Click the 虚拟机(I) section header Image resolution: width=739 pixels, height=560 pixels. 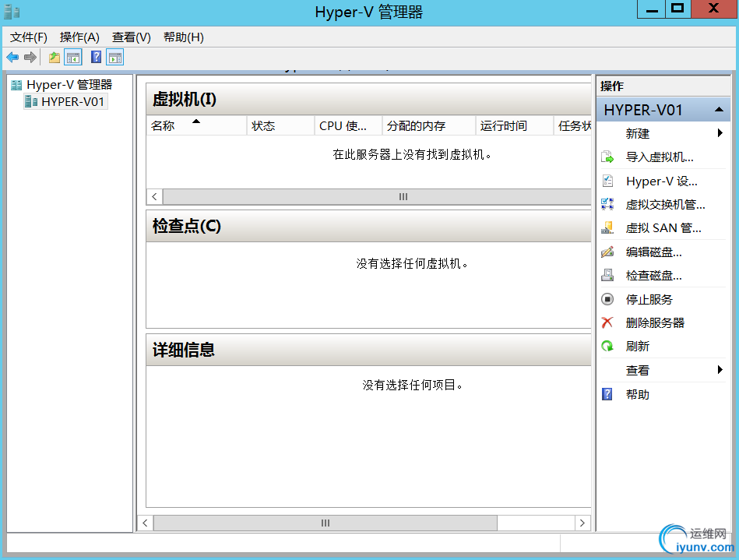click(x=368, y=99)
